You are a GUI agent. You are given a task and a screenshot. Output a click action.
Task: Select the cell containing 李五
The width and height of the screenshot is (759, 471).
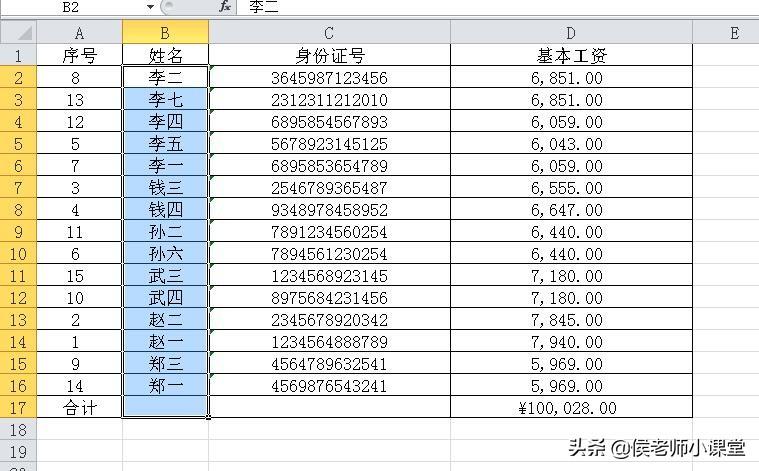click(165, 144)
